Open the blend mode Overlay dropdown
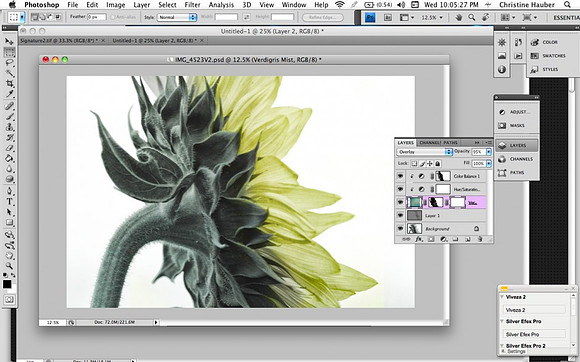Image resolution: width=580 pixels, height=362 pixels. point(424,152)
